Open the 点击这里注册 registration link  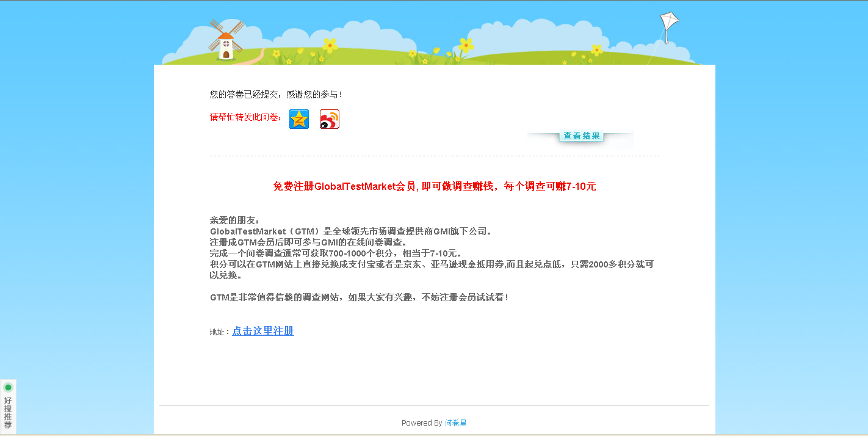click(x=263, y=331)
